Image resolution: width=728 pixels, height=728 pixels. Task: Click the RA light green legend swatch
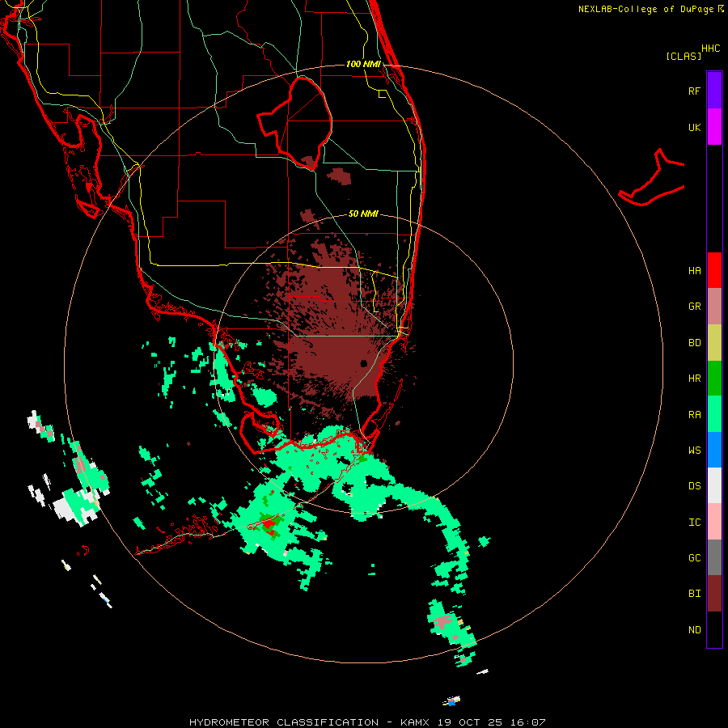tap(714, 413)
